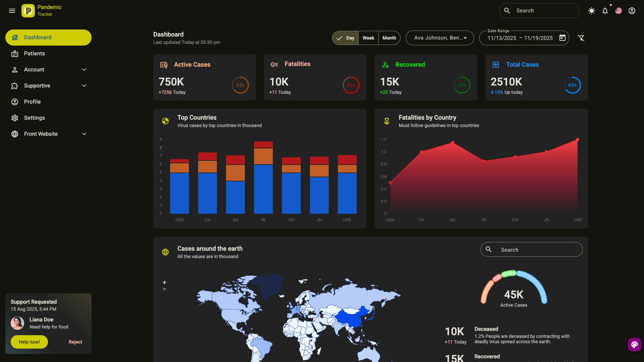The height and width of the screenshot is (362, 644).
Task: Clear filters with the filter icon
Action: [582, 38]
